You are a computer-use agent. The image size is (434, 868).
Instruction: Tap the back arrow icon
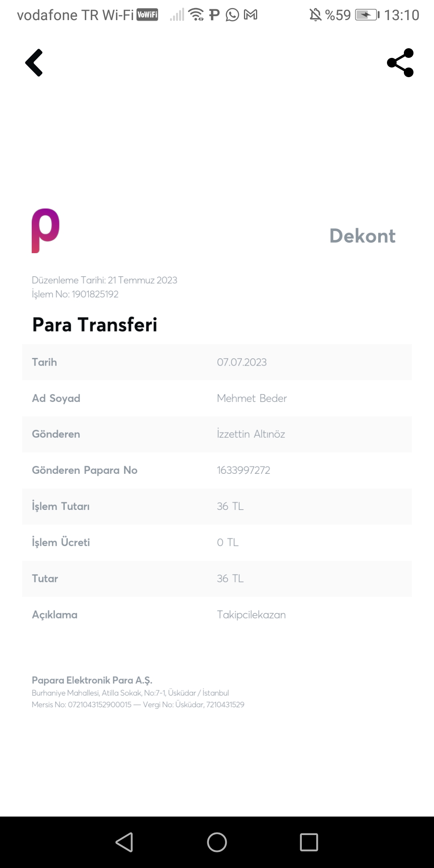pos(34,63)
